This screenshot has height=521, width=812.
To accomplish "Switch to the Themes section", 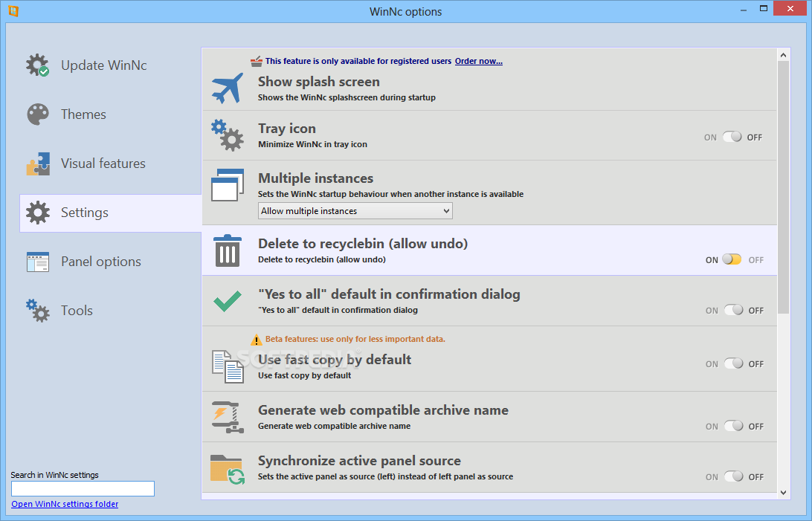I will (83, 114).
